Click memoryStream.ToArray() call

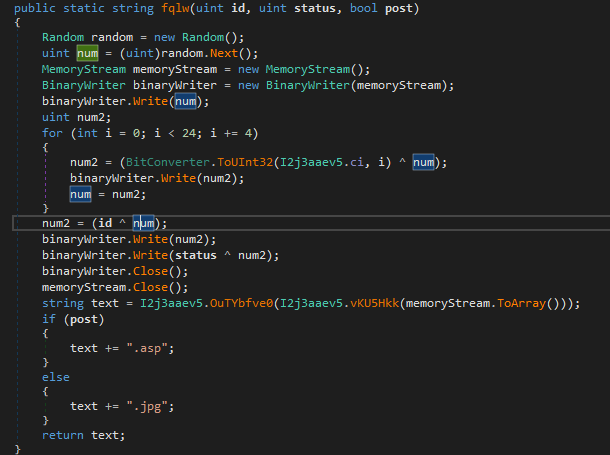[x=484, y=303]
